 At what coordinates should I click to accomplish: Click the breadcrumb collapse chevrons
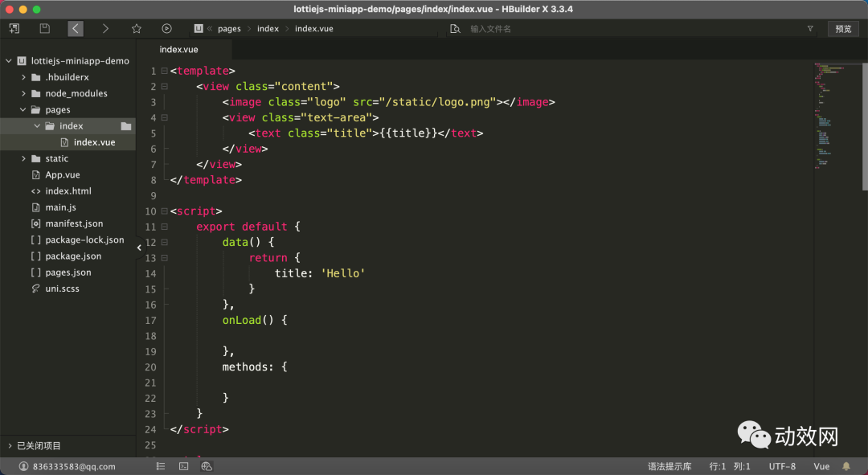pos(210,29)
